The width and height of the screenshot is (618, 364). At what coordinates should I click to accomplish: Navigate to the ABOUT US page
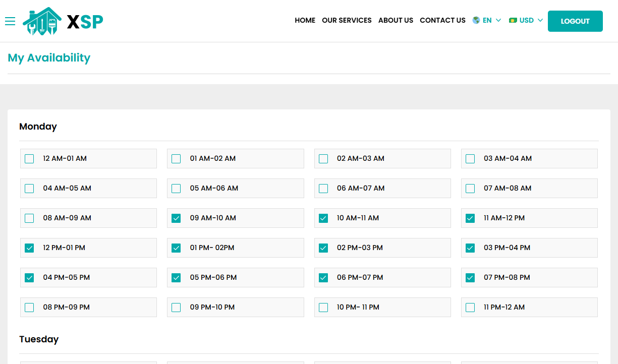(x=396, y=20)
